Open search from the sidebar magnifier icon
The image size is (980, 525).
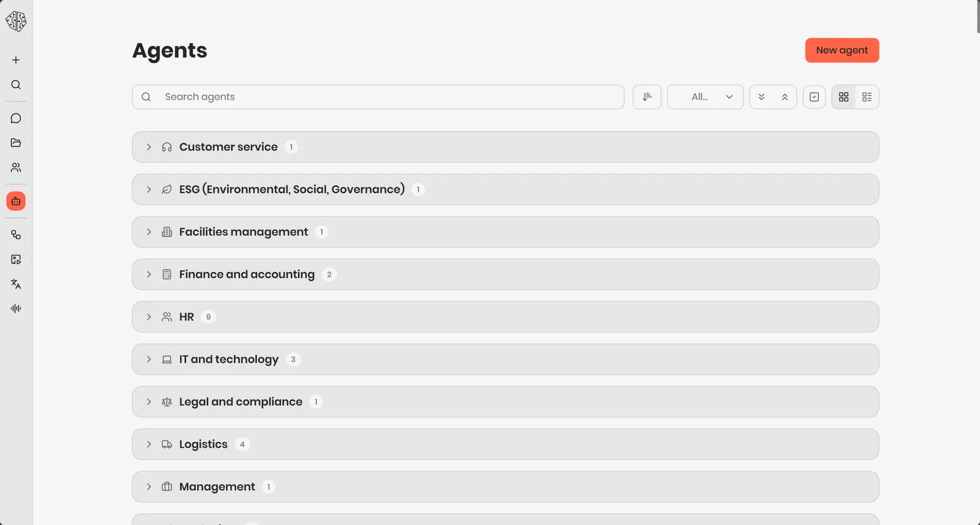16,85
